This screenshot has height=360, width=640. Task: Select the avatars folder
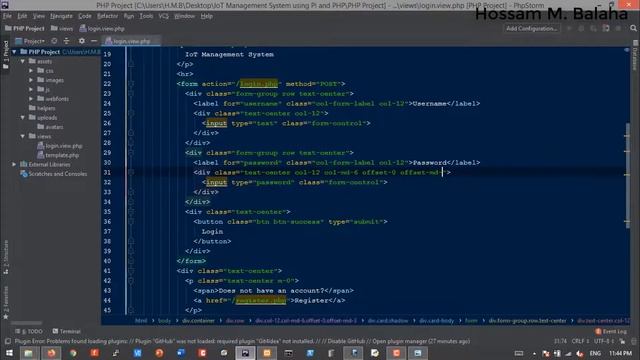point(50,127)
